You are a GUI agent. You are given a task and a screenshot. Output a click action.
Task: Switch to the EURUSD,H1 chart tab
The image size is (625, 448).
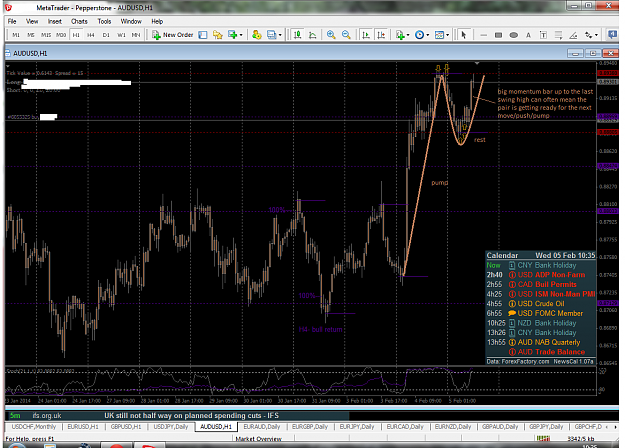click(83, 427)
